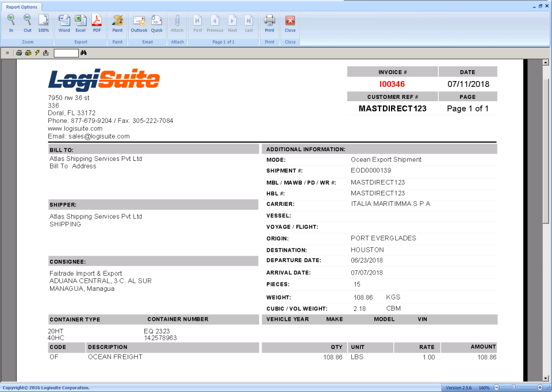Export the report to Excel
Screen dimensions: 552x392
(x=80, y=23)
